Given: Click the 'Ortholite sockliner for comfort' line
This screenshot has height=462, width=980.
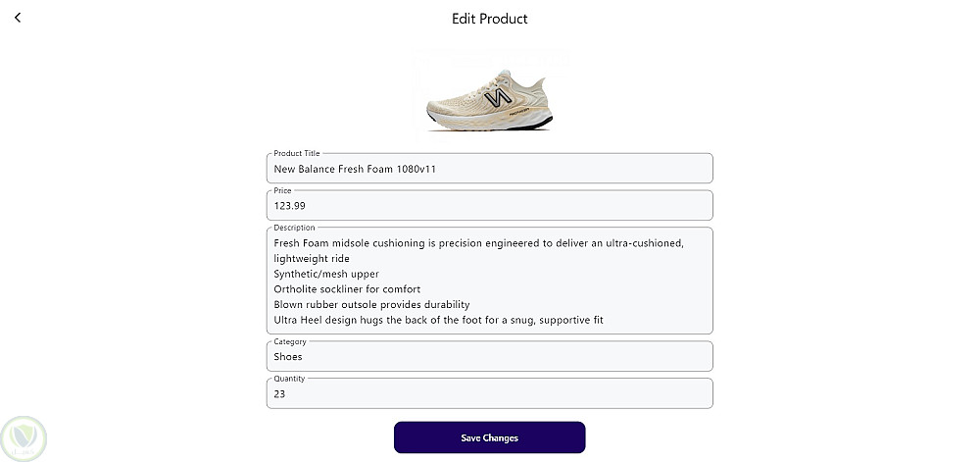Looking at the screenshot, I should tap(347, 289).
